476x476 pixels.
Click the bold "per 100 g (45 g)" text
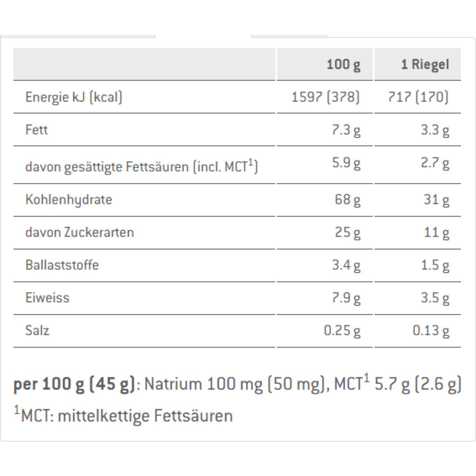74,384
